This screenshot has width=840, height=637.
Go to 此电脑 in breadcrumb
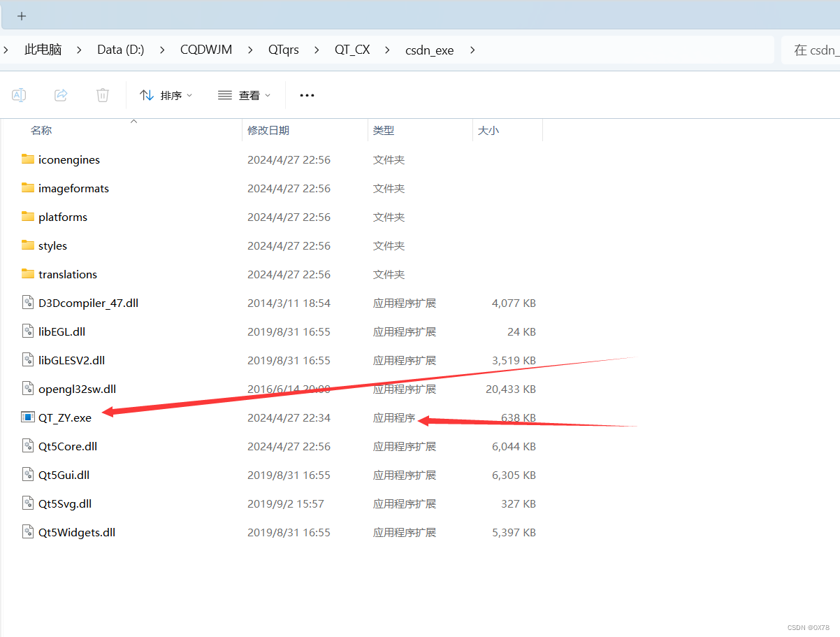43,50
